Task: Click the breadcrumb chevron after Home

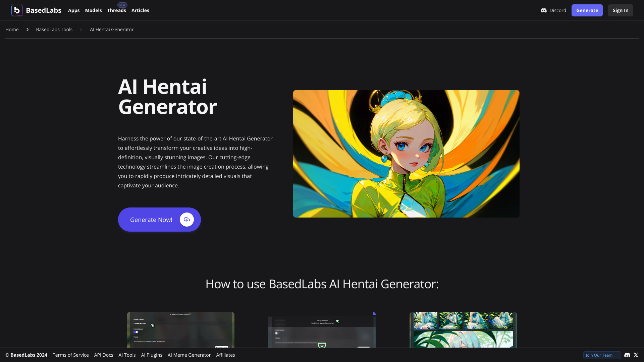Action: pos(28,29)
